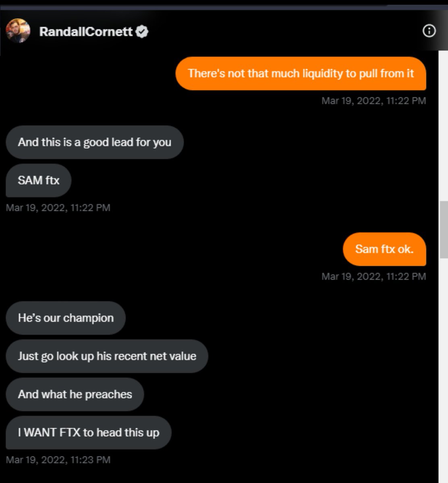Screen dimensions: 448x483
Task: Select the "There's not that much liquidity" message
Action: (301, 74)
